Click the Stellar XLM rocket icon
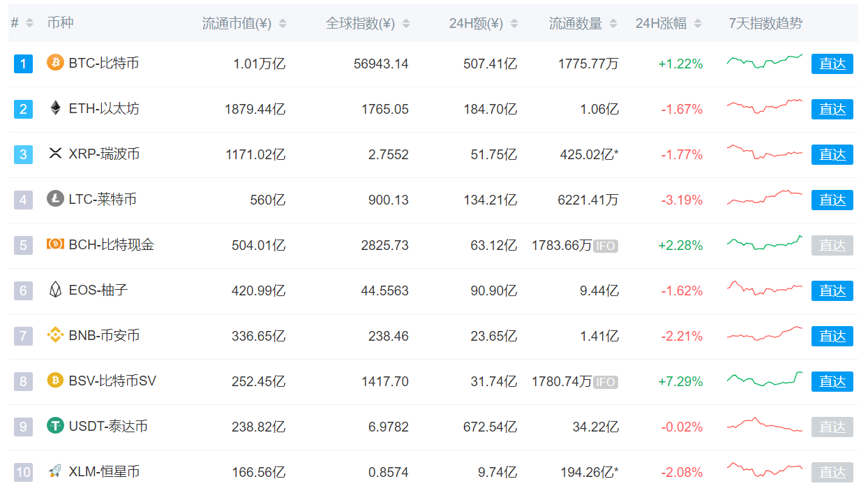868x486 pixels. click(55, 471)
